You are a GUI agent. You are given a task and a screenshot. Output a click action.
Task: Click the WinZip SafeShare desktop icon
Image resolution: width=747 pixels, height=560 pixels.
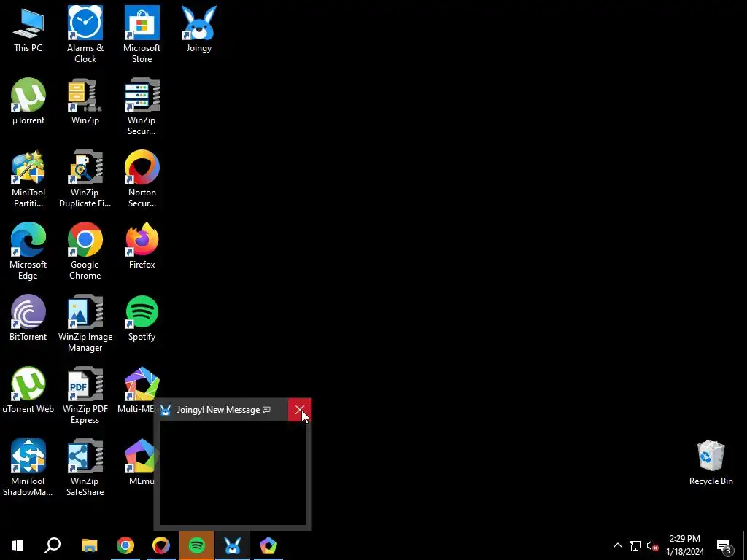click(85, 468)
